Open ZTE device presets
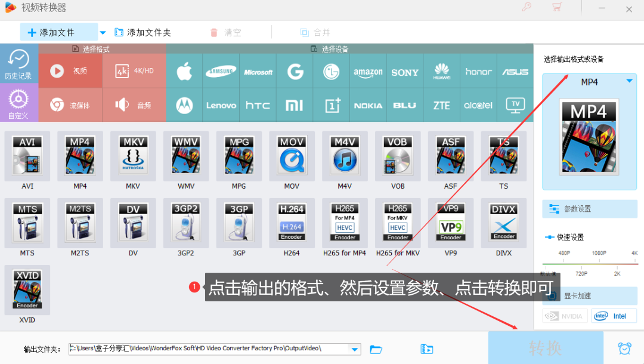644x364 pixels. pyautogui.click(x=442, y=105)
